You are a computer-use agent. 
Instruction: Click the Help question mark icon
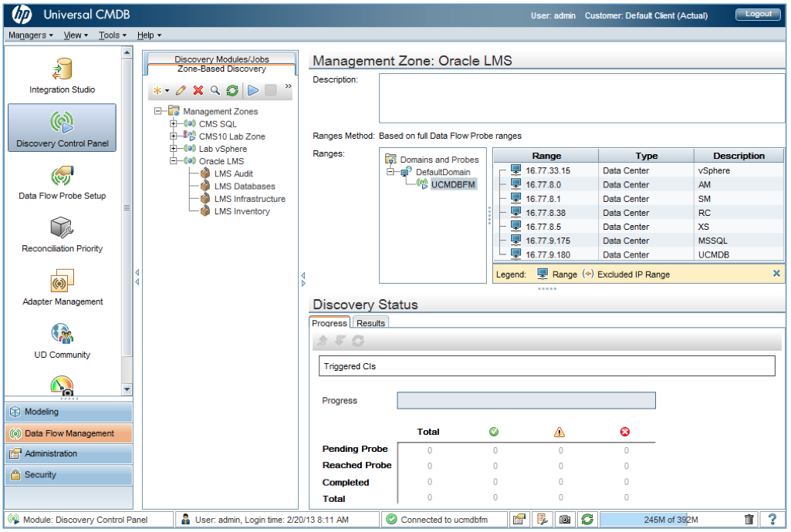point(772,519)
